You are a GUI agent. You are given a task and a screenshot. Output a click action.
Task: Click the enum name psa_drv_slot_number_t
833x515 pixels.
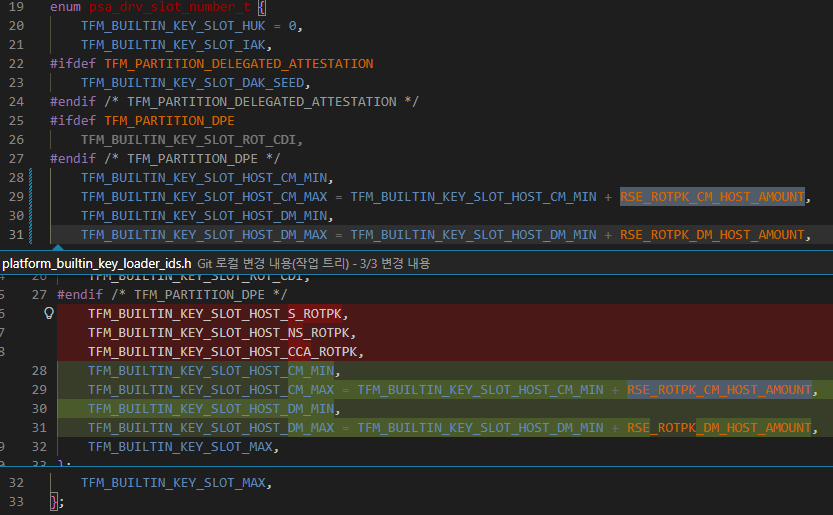(170, 7)
